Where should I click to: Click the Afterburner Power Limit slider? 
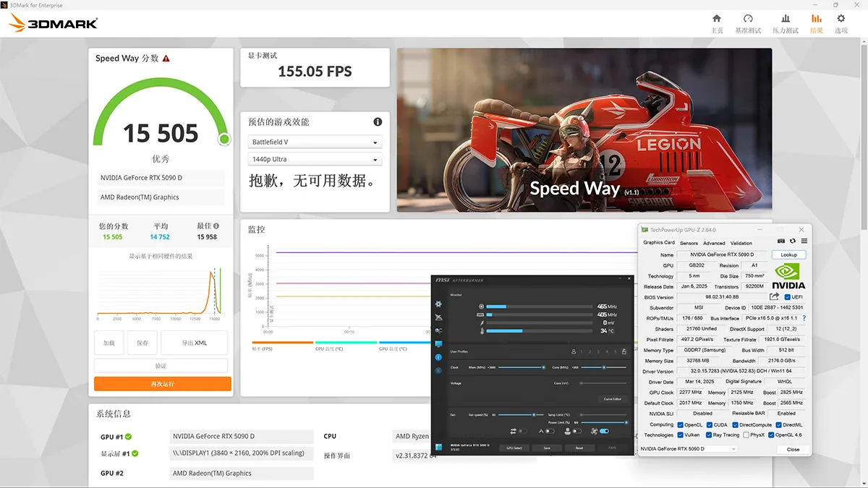pyautogui.click(x=604, y=422)
